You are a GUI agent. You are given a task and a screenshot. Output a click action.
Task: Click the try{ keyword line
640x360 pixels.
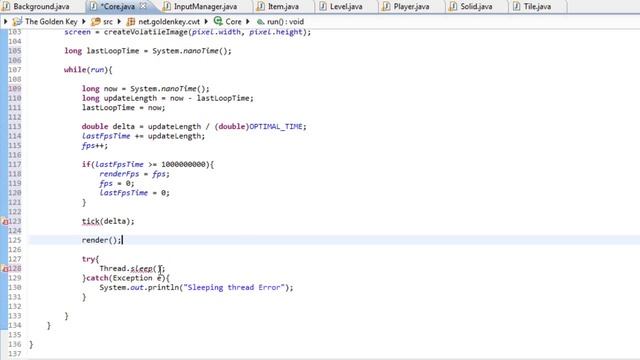[90, 259]
